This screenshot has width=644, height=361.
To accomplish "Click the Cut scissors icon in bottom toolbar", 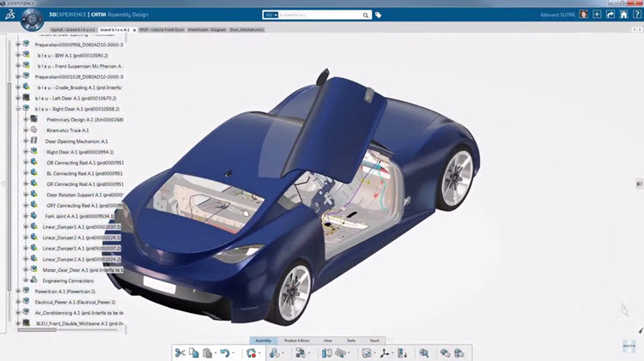I will click(179, 352).
